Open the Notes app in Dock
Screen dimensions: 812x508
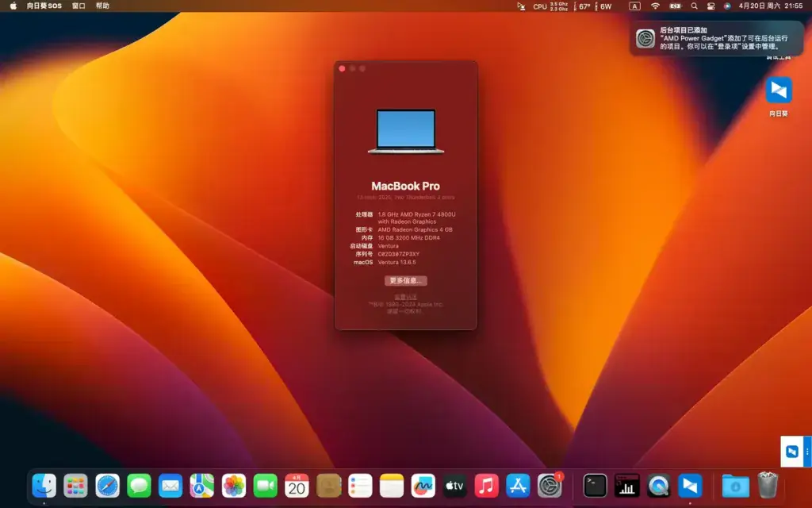point(392,486)
